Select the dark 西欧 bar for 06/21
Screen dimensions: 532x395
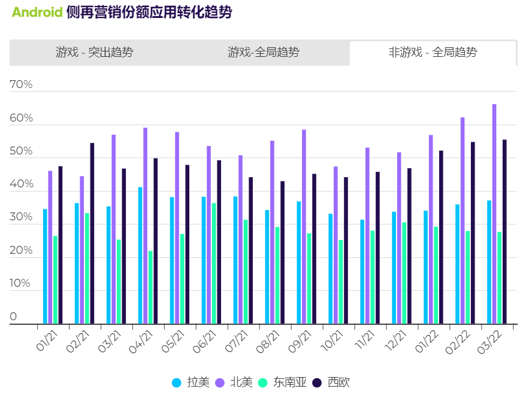219,242
